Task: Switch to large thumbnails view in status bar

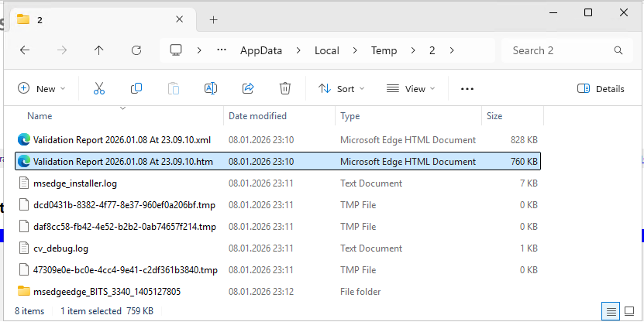Action: point(629,311)
